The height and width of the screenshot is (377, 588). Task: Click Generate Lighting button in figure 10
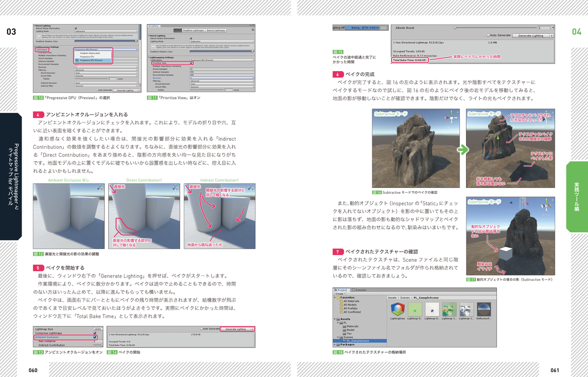[x=125, y=90]
